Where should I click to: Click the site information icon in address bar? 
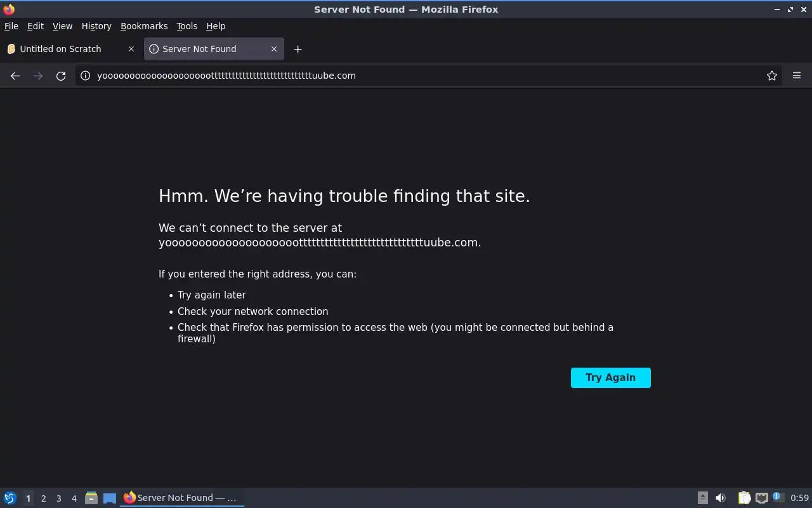(x=85, y=76)
